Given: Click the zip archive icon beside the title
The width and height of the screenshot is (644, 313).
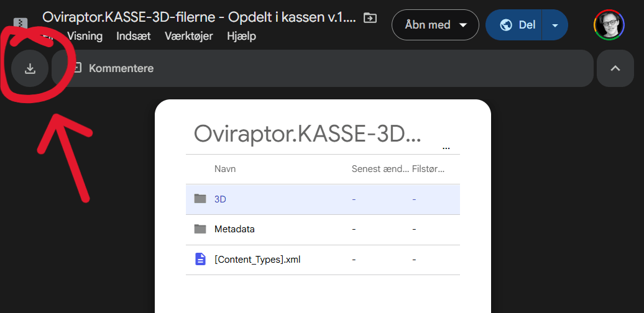Looking at the screenshot, I should point(21,24).
